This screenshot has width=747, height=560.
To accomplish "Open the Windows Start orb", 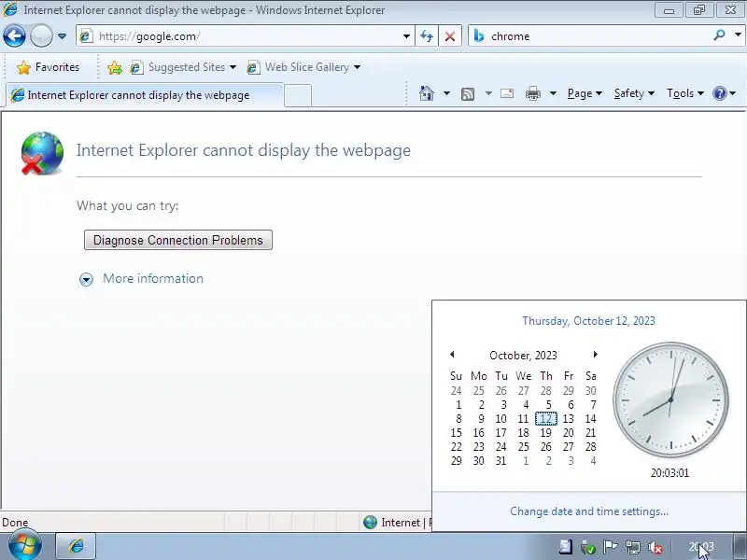I will click(x=25, y=546).
